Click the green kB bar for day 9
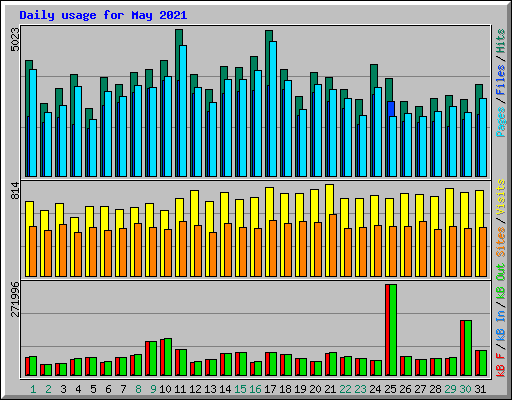Image resolution: width=512 pixels, height=400 pixels. tap(153, 358)
